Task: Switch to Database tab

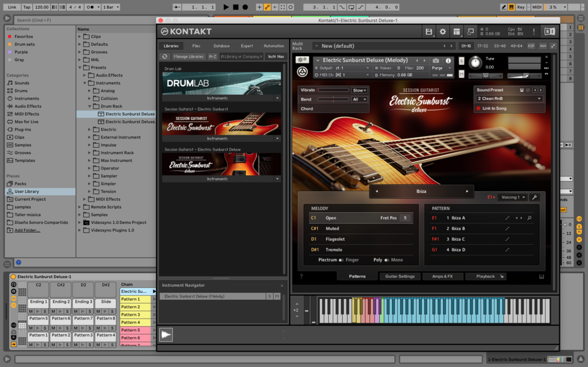Action: tap(221, 46)
